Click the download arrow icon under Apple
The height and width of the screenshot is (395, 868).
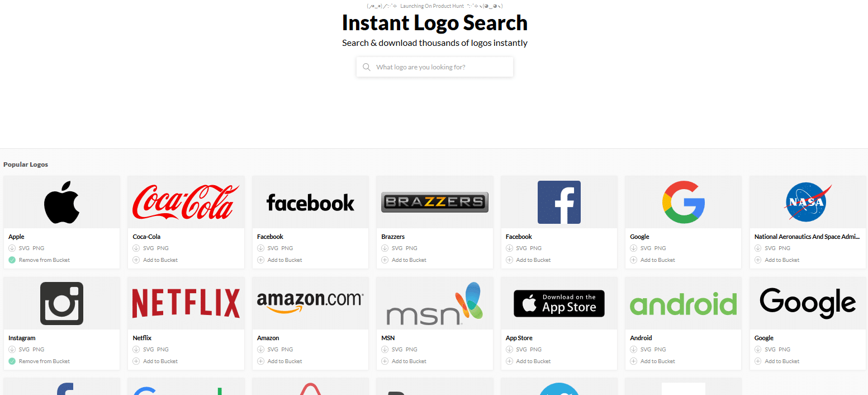(12, 248)
